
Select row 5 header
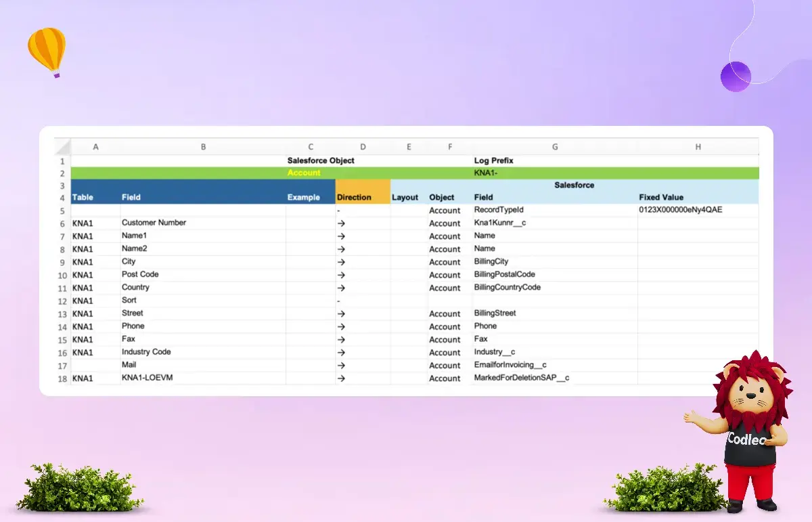click(62, 211)
